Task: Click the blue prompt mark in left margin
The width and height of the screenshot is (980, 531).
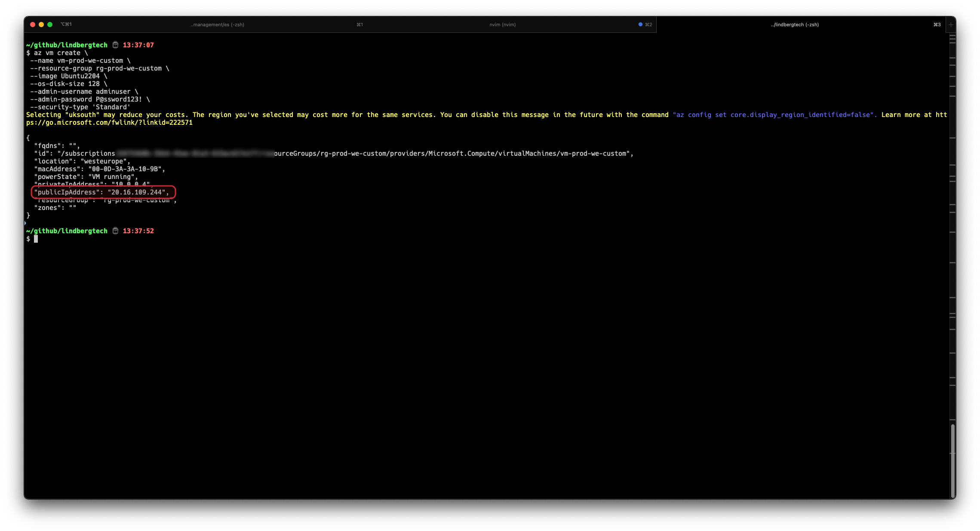Action: 25,223
